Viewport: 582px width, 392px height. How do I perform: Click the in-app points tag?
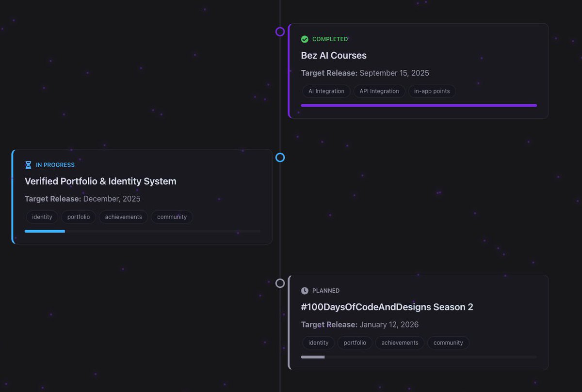[x=432, y=91]
